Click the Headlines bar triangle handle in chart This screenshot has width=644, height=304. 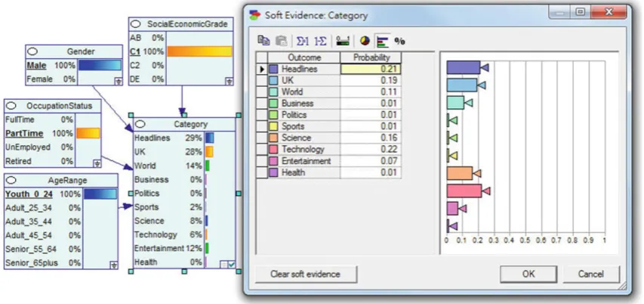[485, 67]
